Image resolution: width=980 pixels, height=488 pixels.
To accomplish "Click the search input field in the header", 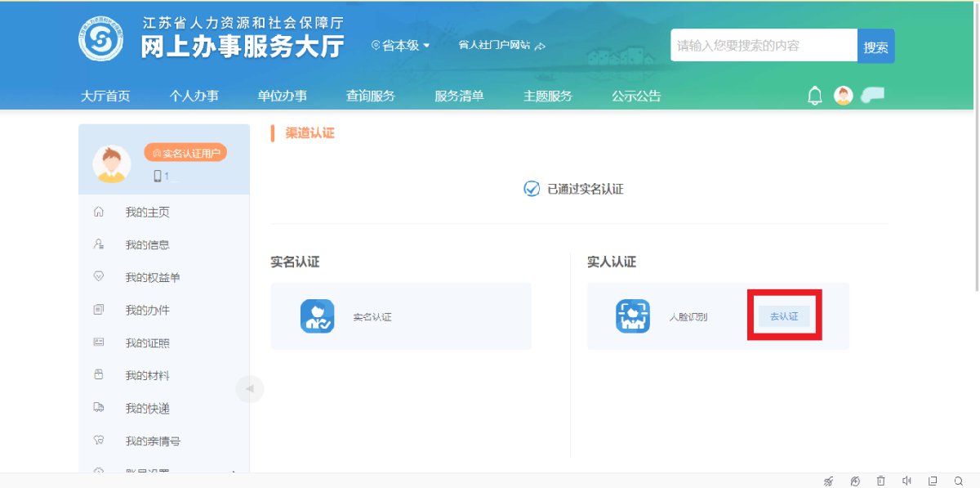I will (x=763, y=46).
